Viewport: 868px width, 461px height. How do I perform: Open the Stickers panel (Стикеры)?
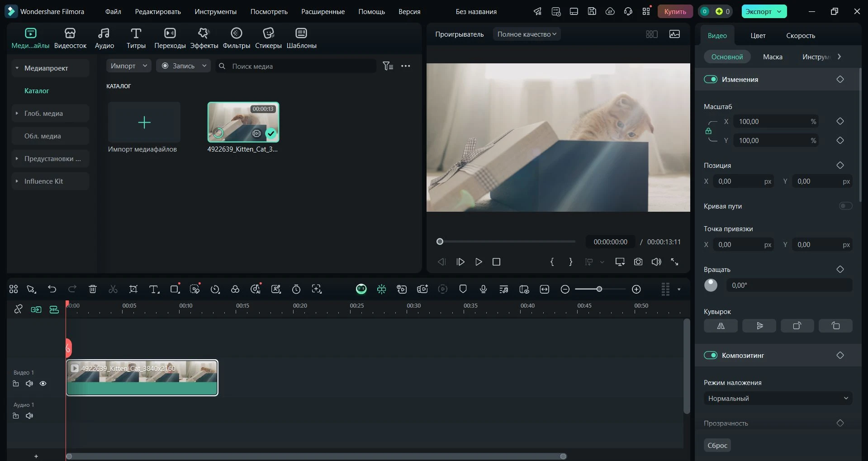click(268, 38)
